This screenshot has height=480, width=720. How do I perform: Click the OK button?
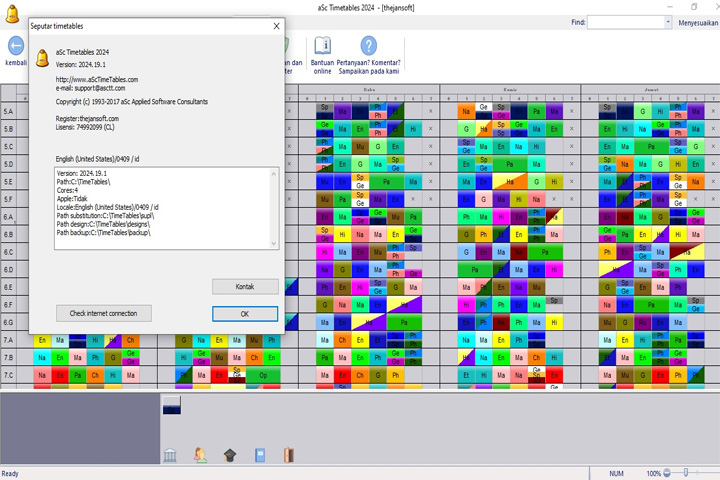(x=245, y=314)
